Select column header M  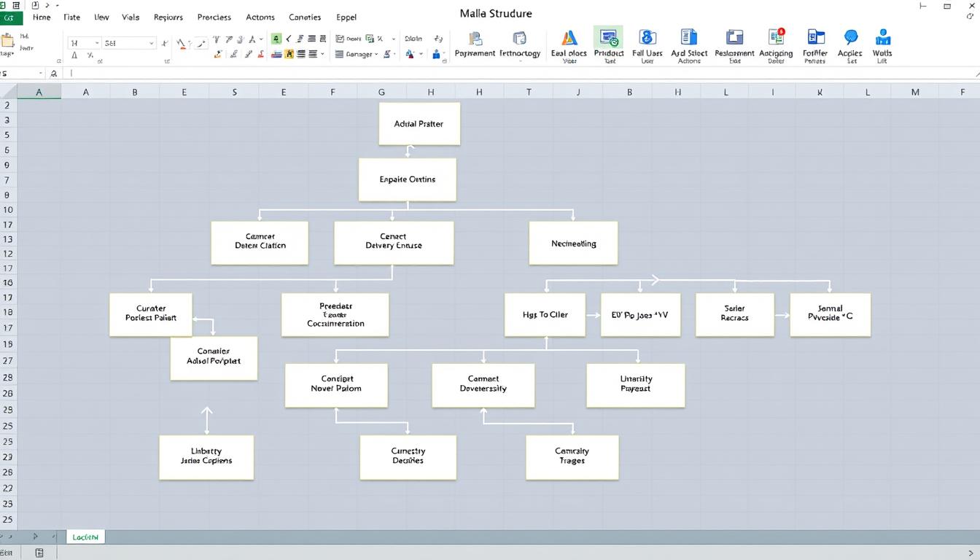(915, 92)
